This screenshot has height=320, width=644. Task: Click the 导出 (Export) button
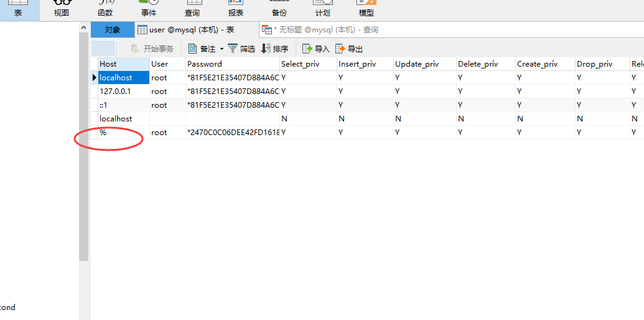point(350,49)
